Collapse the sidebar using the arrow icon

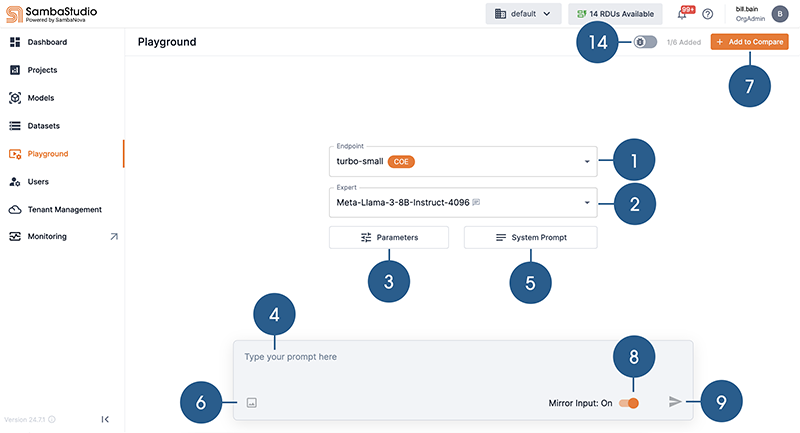pyautogui.click(x=105, y=419)
